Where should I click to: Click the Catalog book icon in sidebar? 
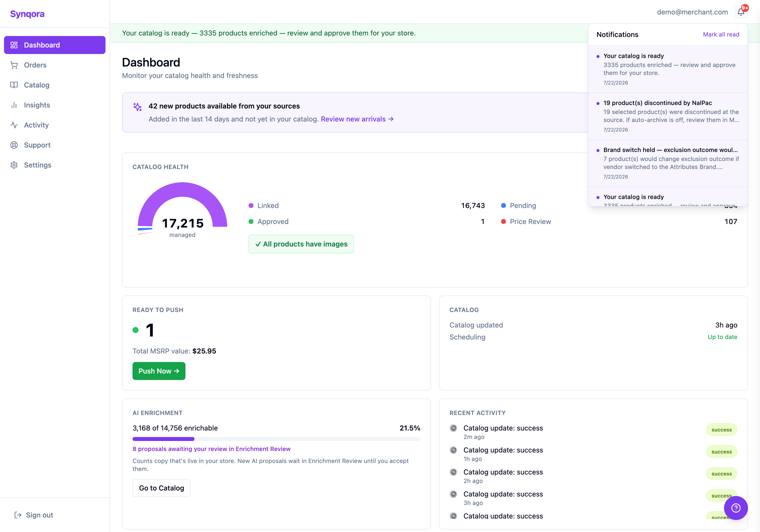point(14,85)
